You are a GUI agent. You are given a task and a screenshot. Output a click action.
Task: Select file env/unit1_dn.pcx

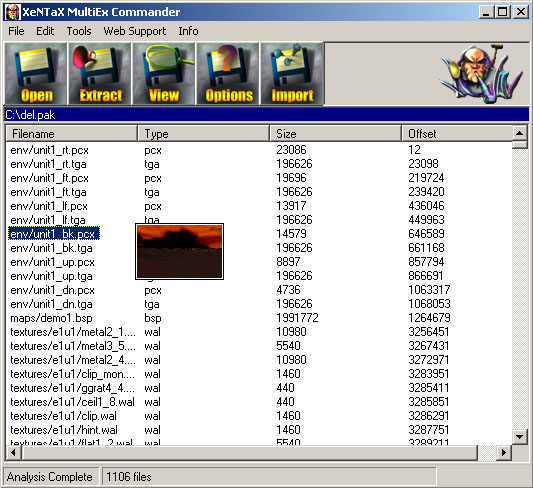coord(52,290)
